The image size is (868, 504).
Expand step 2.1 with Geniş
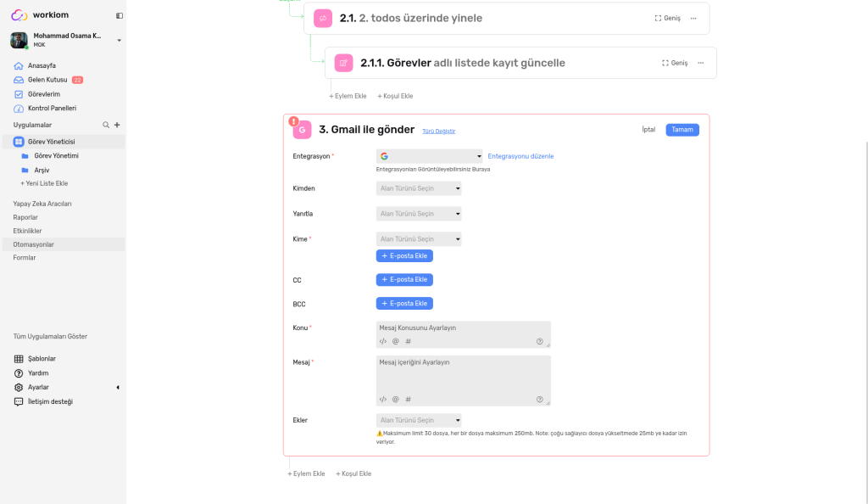(668, 19)
